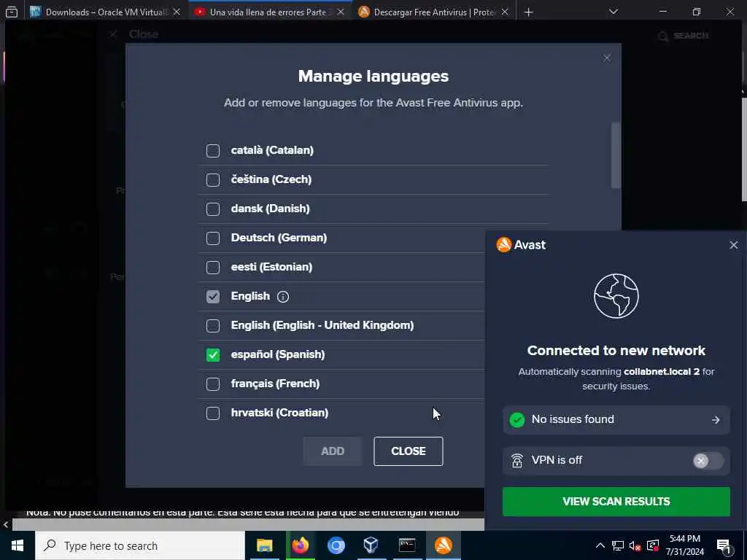Viewport: 747px width, 560px height.
Task: Close the Una vida llena de errores tab
Action: (341, 12)
